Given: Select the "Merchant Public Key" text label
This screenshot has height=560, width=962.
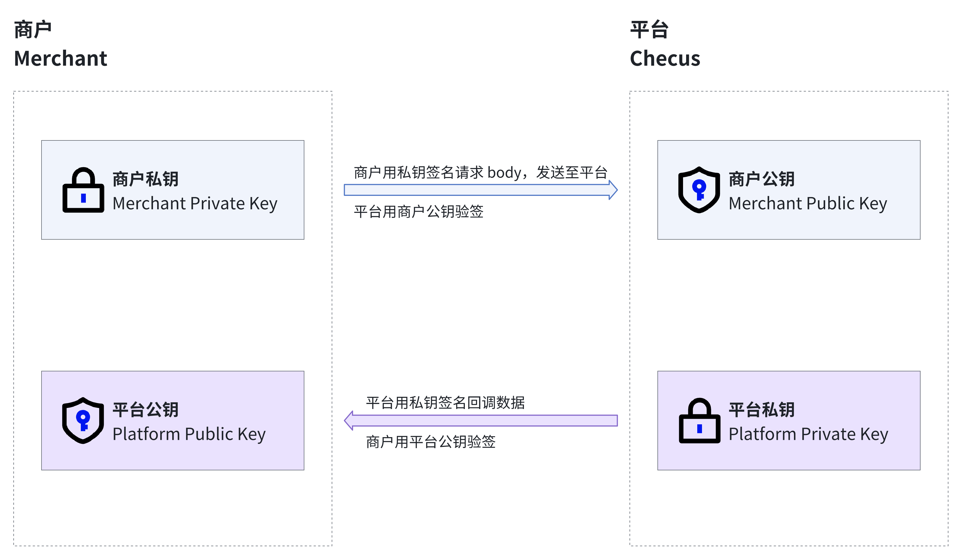Looking at the screenshot, I should (x=807, y=203).
